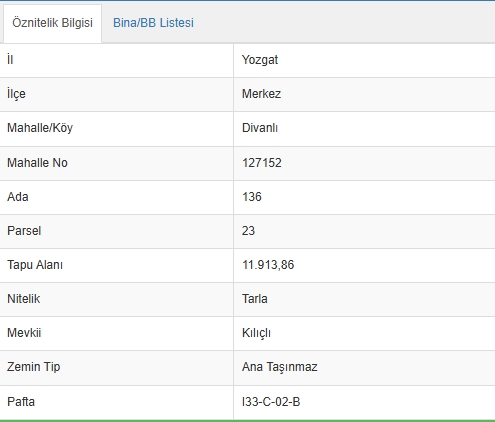Click the Mahalle/Köy row label

[x=40, y=128]
